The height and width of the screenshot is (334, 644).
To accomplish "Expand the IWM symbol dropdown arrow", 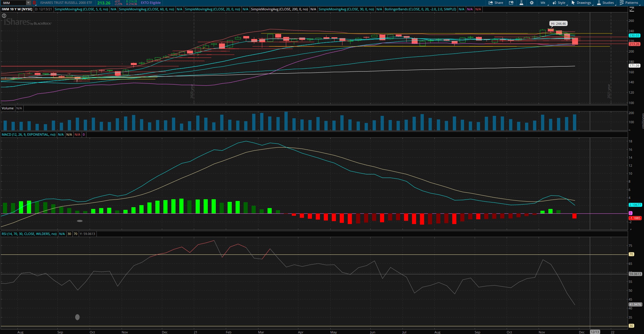I will coord(28,3).
